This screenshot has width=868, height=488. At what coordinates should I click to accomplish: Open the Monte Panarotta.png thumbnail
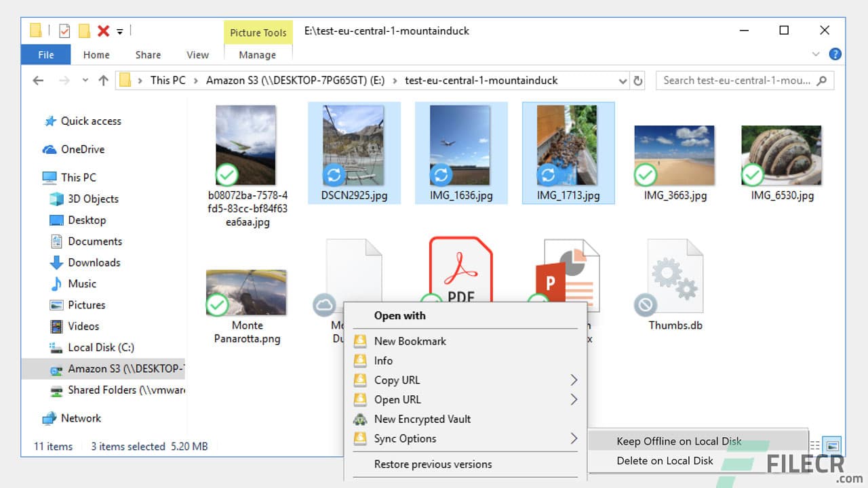pyautogui.click(x=247, y=293)
